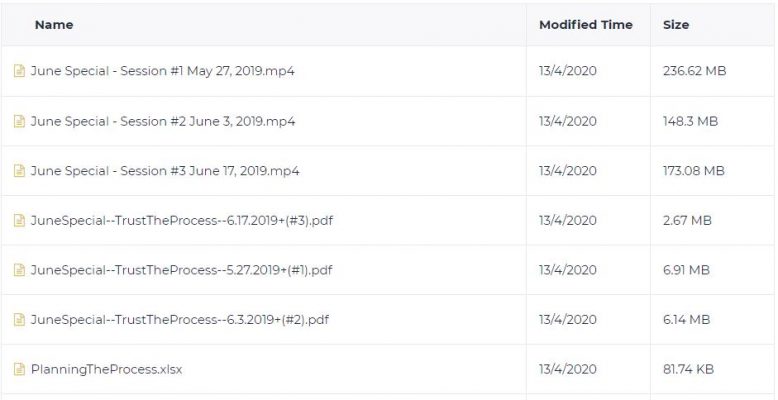The image size is (778, 400).
Task: Open JuneSpecial--TrustTheProcess--6.3.2019+(#2).pdf
Action: pos(180,320)
